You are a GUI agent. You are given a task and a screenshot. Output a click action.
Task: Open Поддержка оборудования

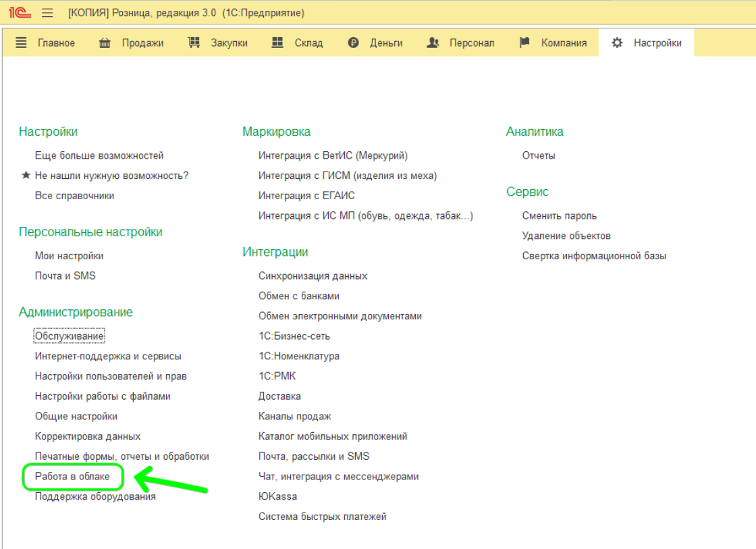95,497
